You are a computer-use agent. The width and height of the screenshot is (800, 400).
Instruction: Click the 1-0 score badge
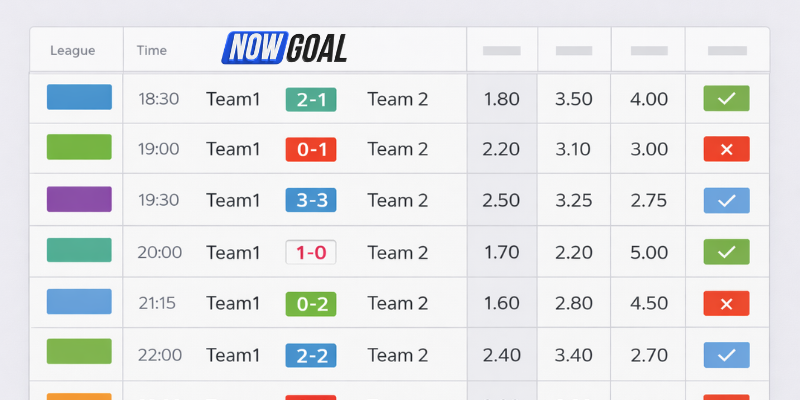[311, 252]
